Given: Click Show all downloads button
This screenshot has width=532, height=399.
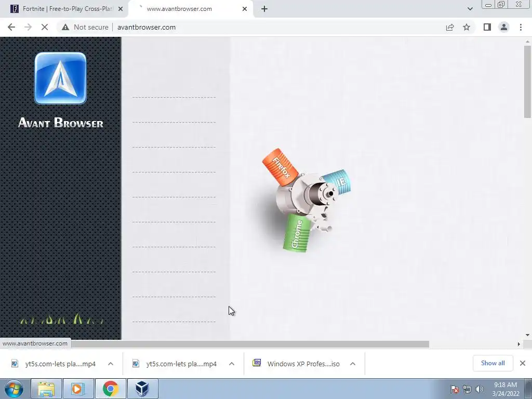Looking at the screenshot, I should [x=493, y=363].
